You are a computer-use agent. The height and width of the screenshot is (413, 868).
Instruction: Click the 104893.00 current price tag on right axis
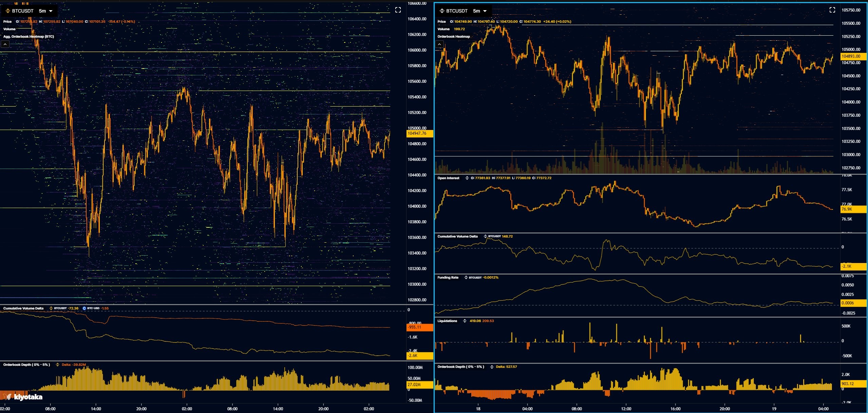853,56
